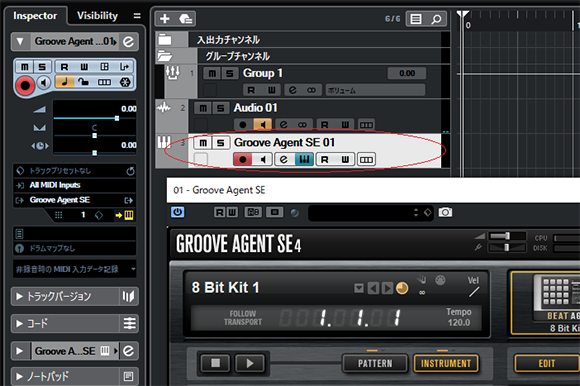The width and height of the screenshot is (580, 386).
Task: Toggle record enable on Groove Agent SE 01 track
Action: 243,159
